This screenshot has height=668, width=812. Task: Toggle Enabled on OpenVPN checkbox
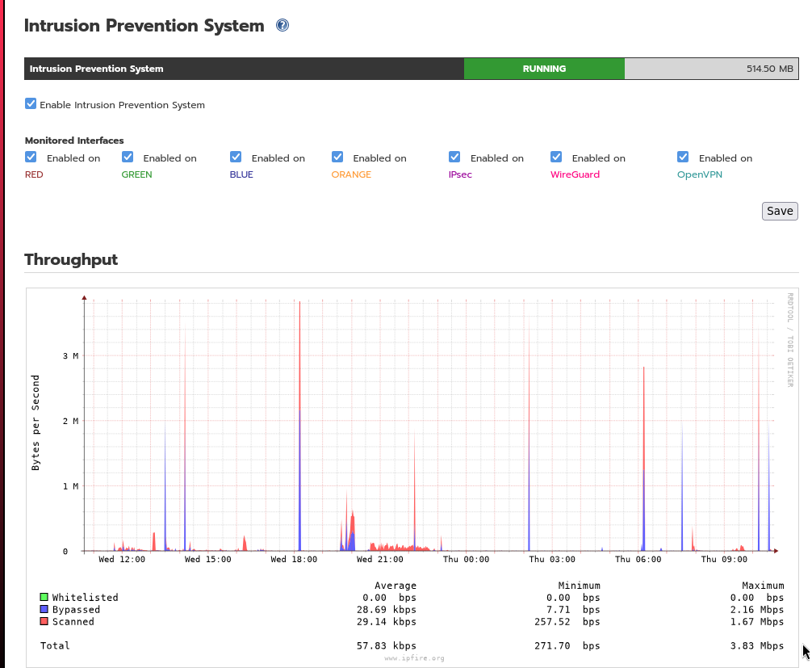(x=683, y=157)
